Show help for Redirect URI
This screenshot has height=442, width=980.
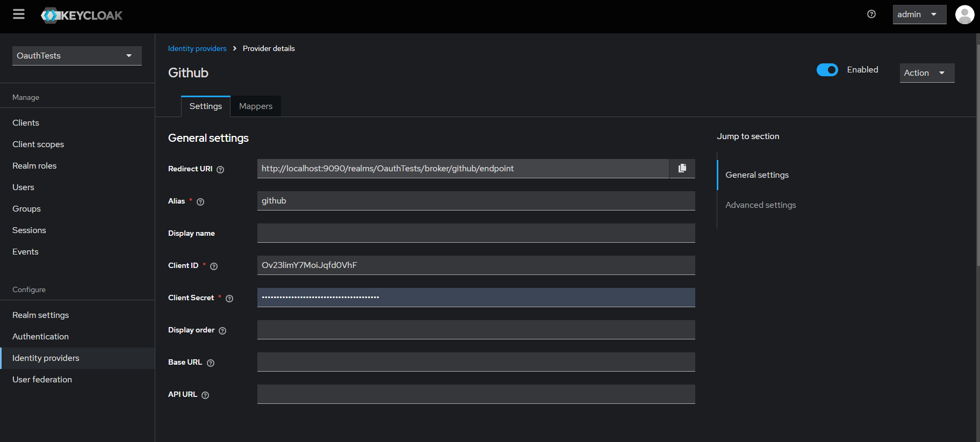(220, 170)
